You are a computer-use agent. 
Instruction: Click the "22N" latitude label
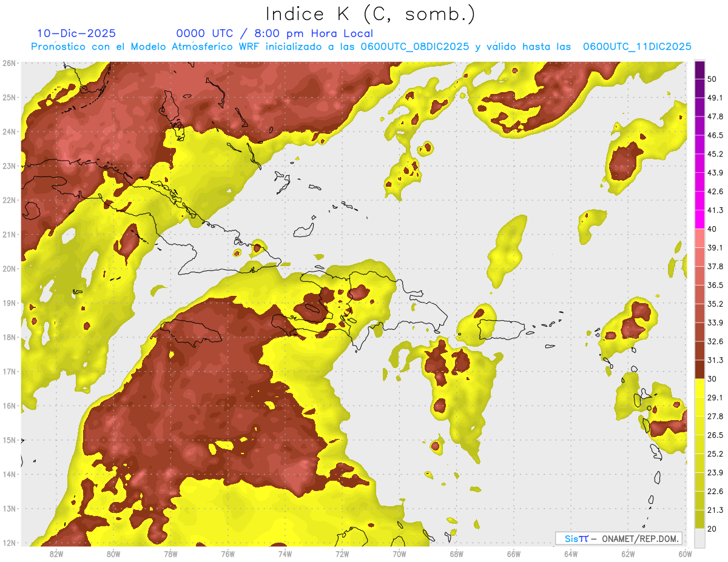(9, 200)
